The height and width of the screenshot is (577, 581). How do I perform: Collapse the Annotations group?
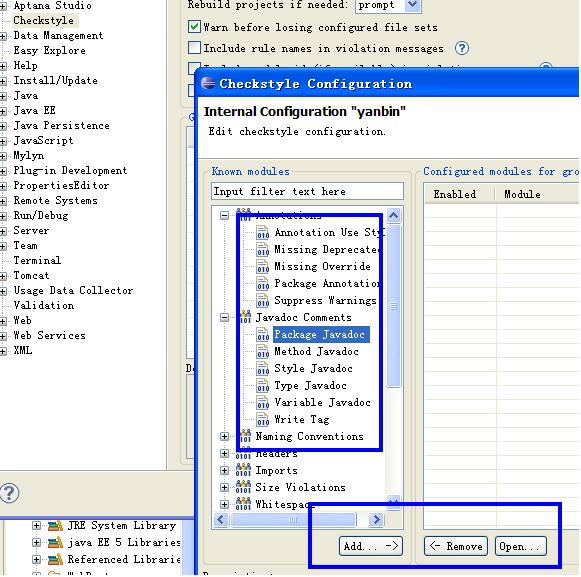tap(224, 215)
